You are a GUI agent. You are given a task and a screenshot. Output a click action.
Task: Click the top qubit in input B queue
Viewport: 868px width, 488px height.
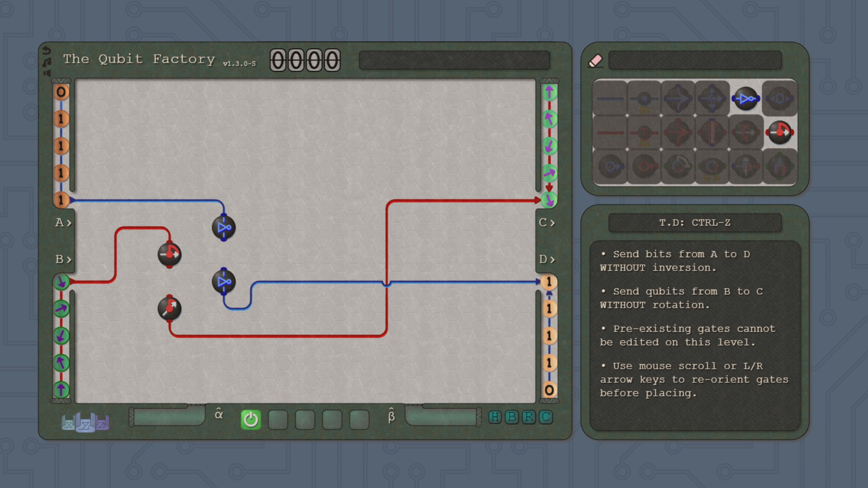point(61,282)
